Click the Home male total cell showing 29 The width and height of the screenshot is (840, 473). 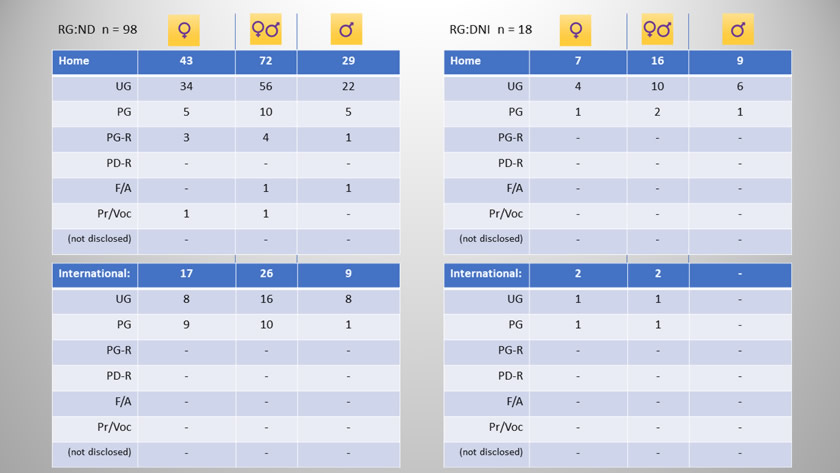point(348,62)
